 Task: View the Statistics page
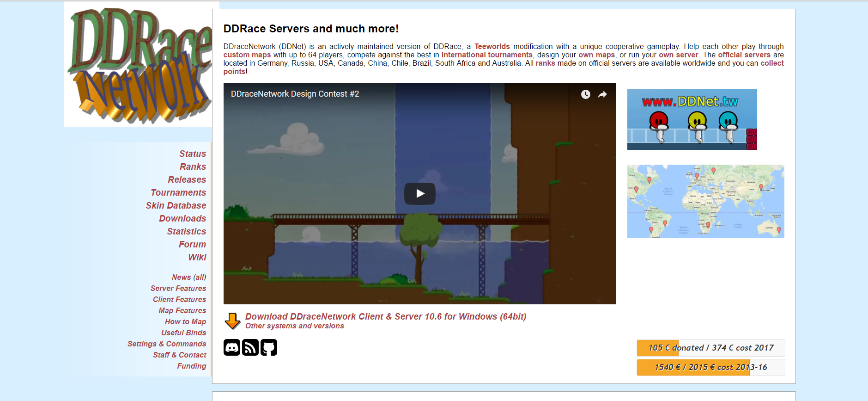tap(187, 231)
